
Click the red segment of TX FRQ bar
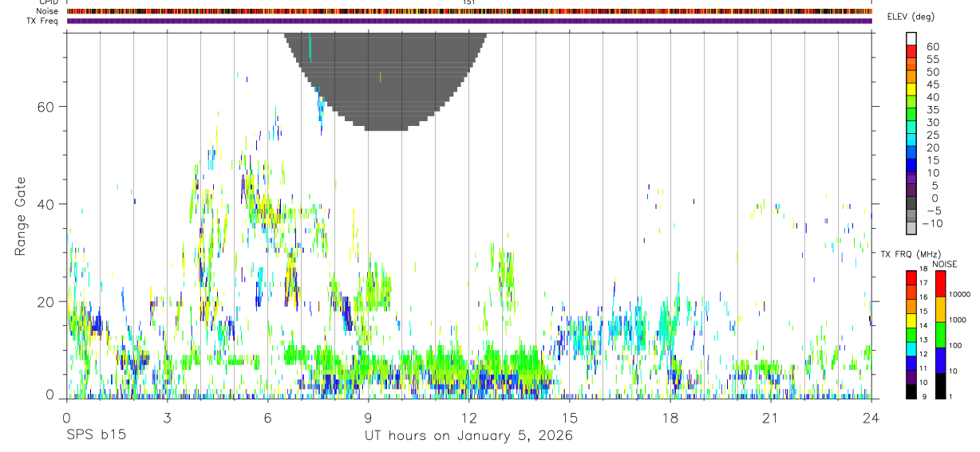911,277
